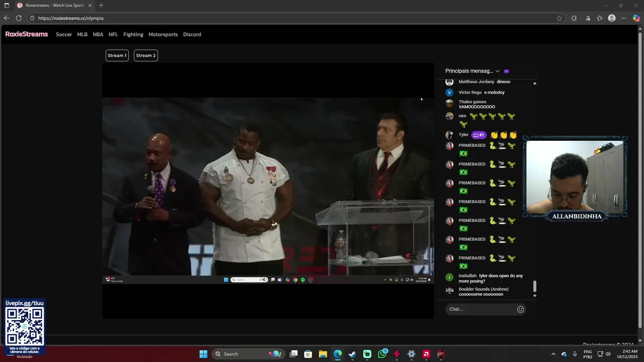This screenshot has height=362, width=644.
Task: Open Steam from the taskbar
Action: [352, 354]
